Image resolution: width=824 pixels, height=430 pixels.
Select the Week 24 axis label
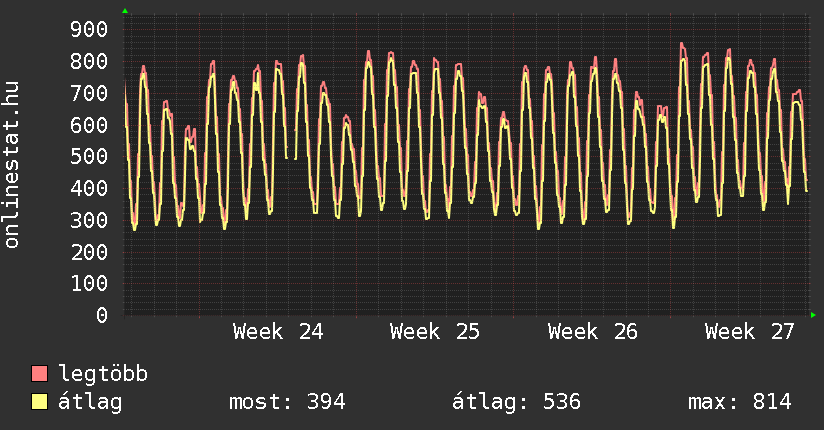(278, 332)
